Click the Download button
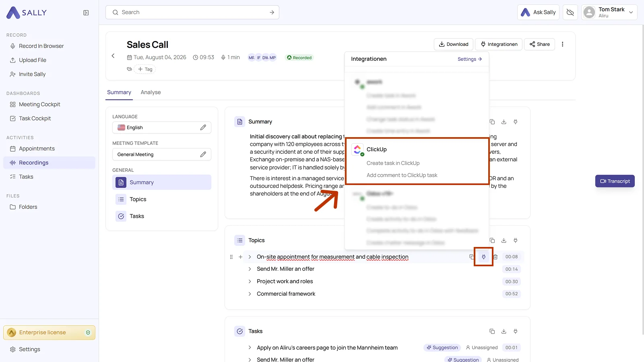 [454, 44]
